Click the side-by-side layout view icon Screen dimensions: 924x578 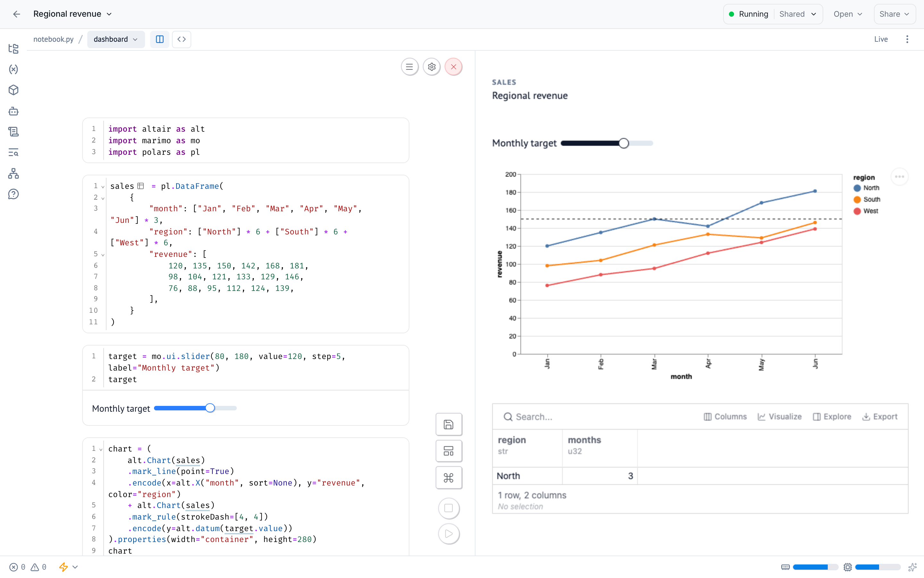coord(159,39)
